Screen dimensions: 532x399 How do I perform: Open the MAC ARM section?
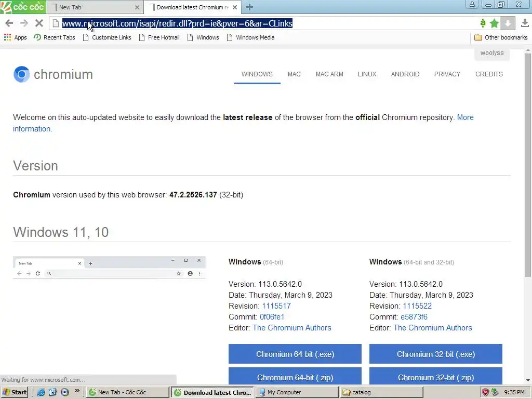329,74
